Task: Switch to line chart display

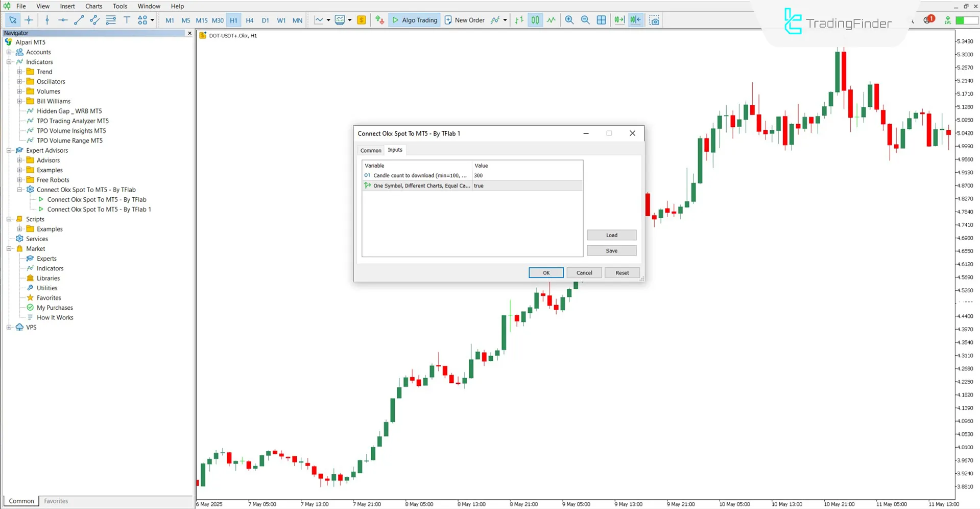Action: coord(551,20)
